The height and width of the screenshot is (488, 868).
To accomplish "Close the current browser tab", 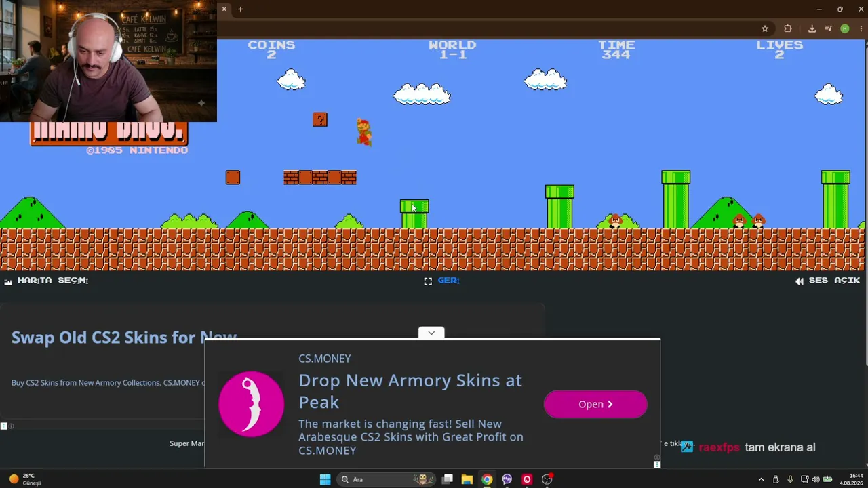I will 224,9.
